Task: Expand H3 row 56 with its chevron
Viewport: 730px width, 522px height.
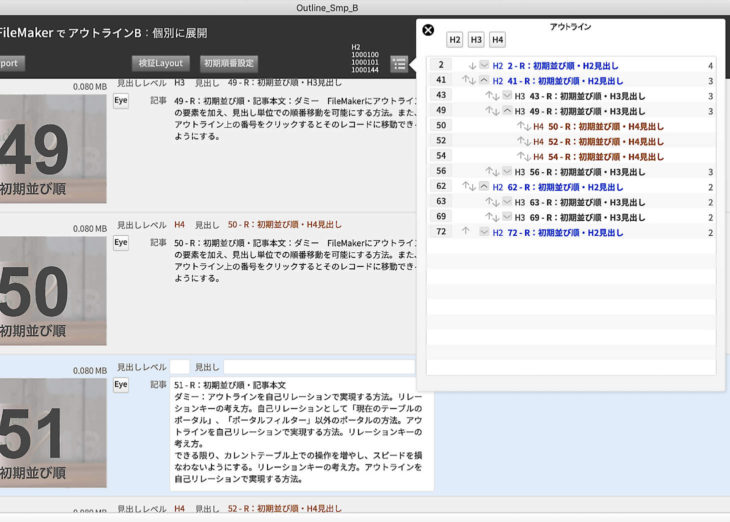Action: point(507,171)
